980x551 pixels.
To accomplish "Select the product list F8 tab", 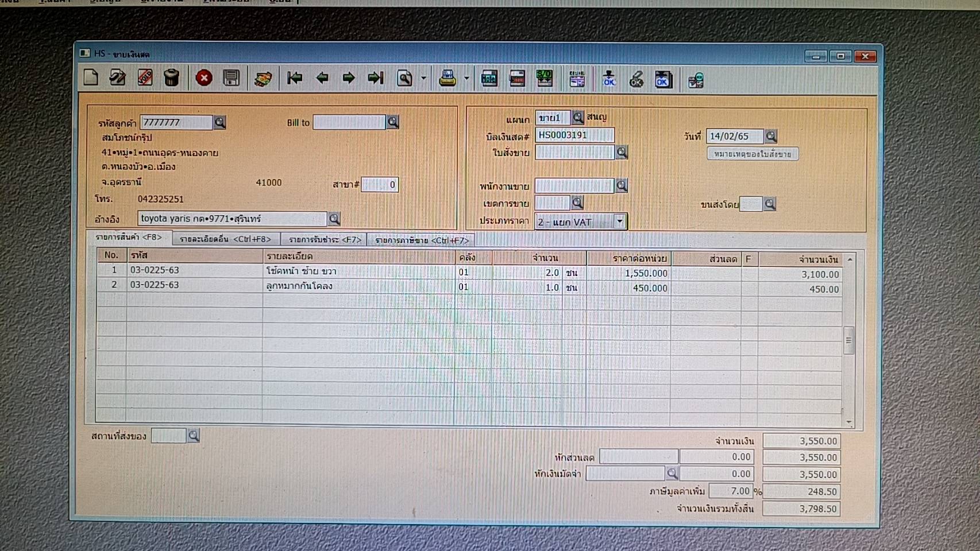I will pyautogui.click(x=129, y=237).
